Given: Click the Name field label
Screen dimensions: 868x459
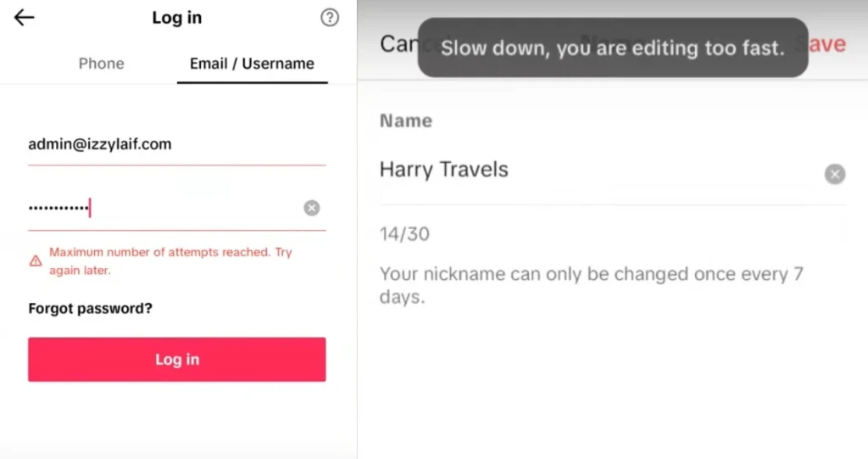Looking at the screenshot, I should point(406,120).
